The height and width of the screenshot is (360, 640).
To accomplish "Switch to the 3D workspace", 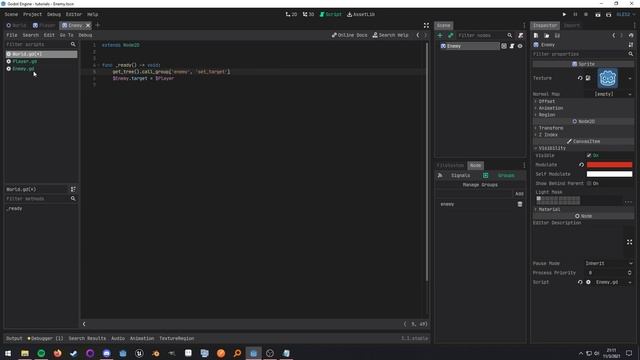I will 309,14.
